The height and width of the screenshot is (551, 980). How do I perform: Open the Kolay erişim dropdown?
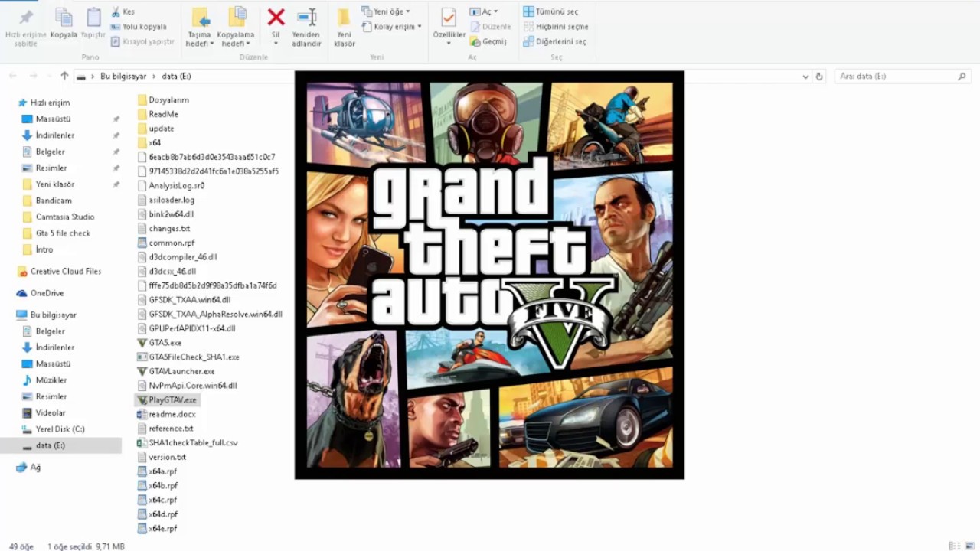(x=391, y=27)
